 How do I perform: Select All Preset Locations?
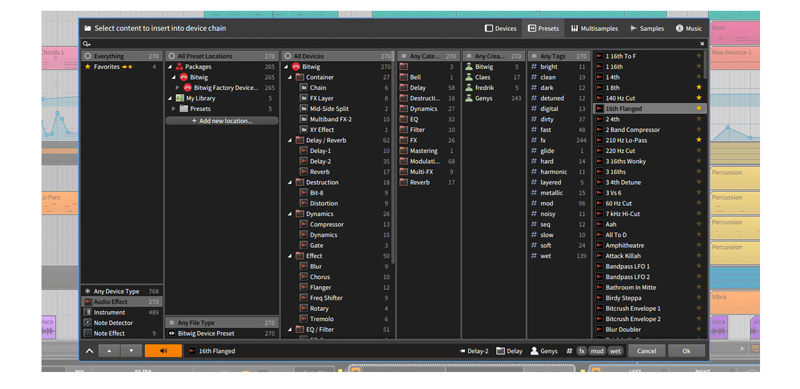[222, 56]
